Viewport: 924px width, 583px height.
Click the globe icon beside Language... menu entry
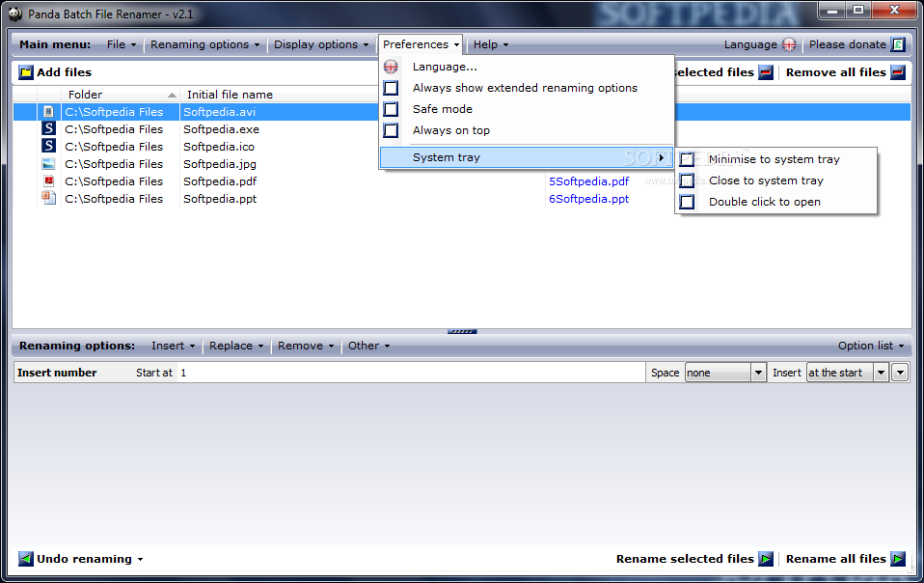pos(391,67)
